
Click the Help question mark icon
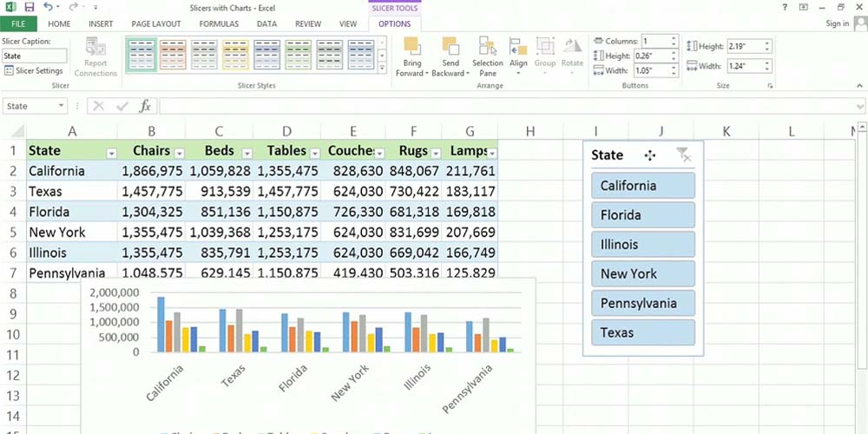(785, 7)
